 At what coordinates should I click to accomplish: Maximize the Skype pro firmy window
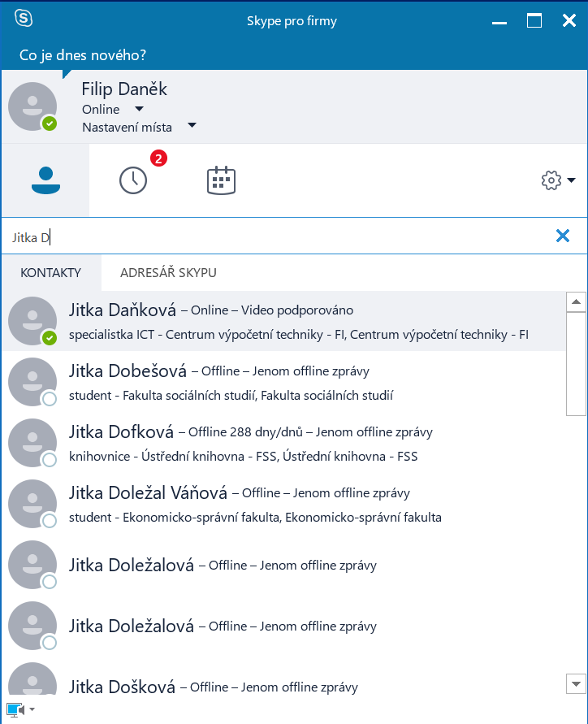[534, 21]
